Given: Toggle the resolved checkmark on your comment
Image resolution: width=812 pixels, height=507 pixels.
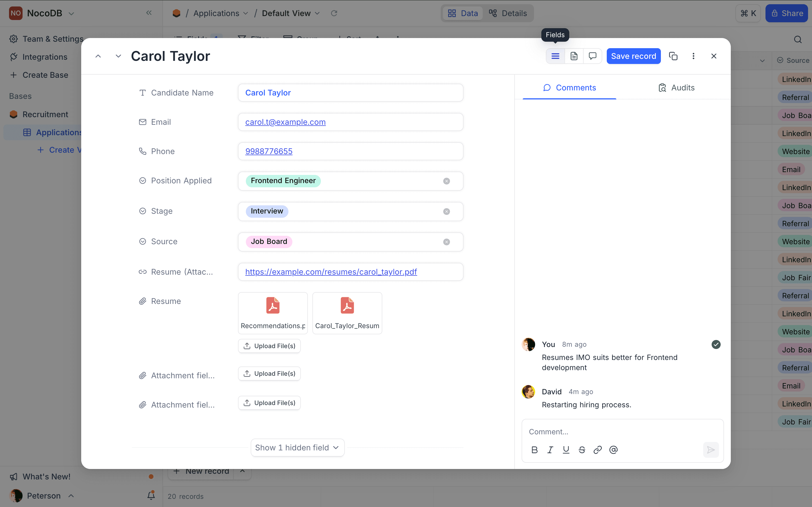Looking at the screenshot, I should (716, 344).
